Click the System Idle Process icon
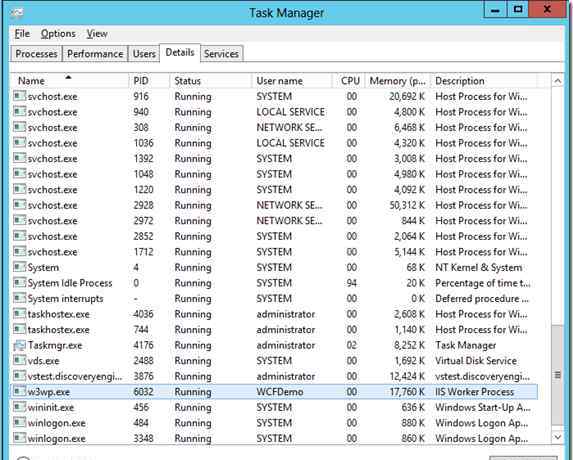Screen dimensions: 573x460 (x=19, y=283)
